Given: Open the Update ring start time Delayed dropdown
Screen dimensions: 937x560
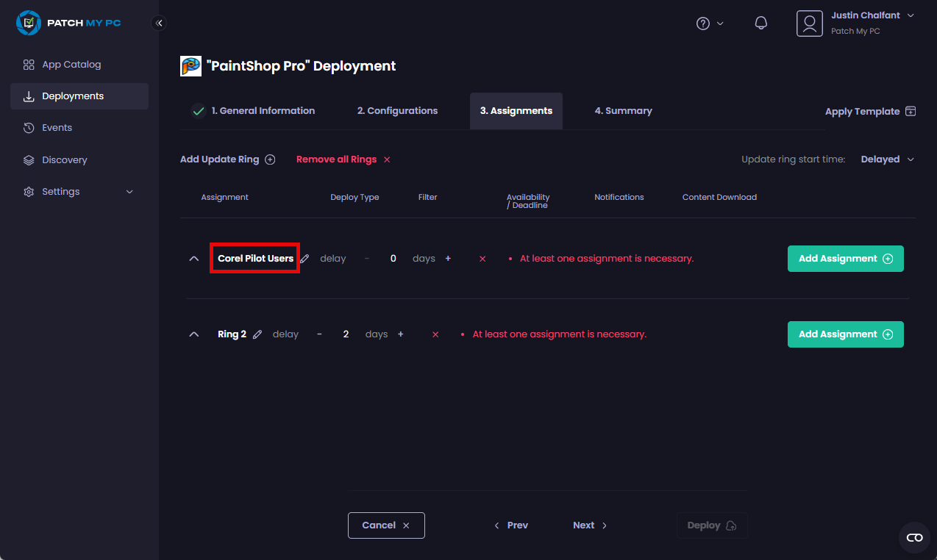Looking at the screenshot, I should [x=887, y=159].
